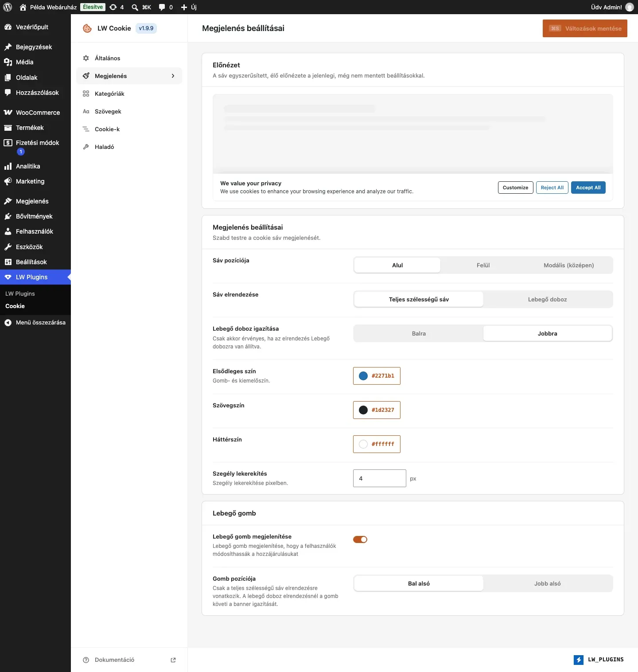Click the Kategóriák grid icon

tap(86, 94)
